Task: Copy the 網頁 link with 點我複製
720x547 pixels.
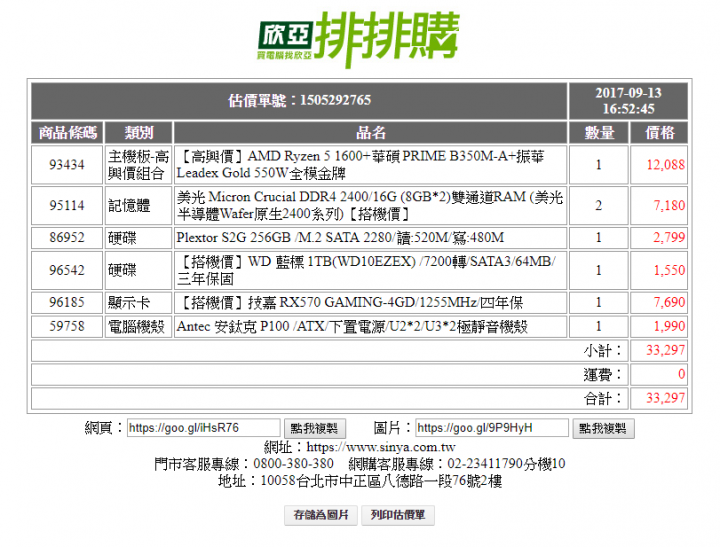Action: click(x=315, y=429)
